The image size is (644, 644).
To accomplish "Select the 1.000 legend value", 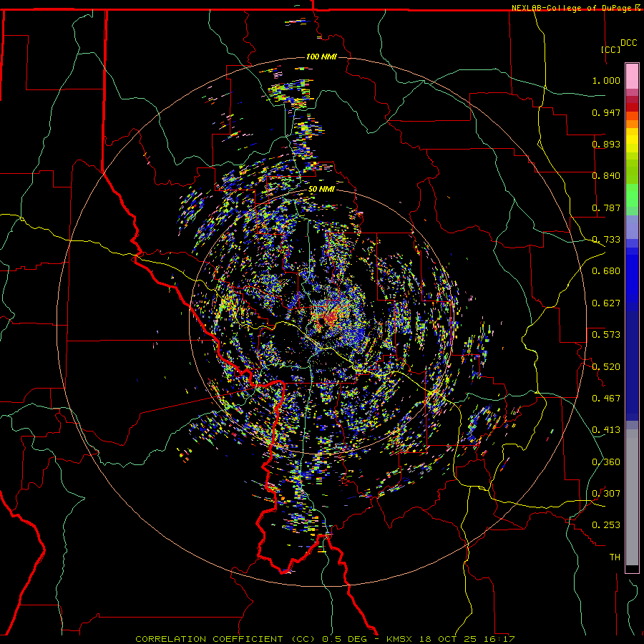I will pyautogui.click(x=606, y=80).
